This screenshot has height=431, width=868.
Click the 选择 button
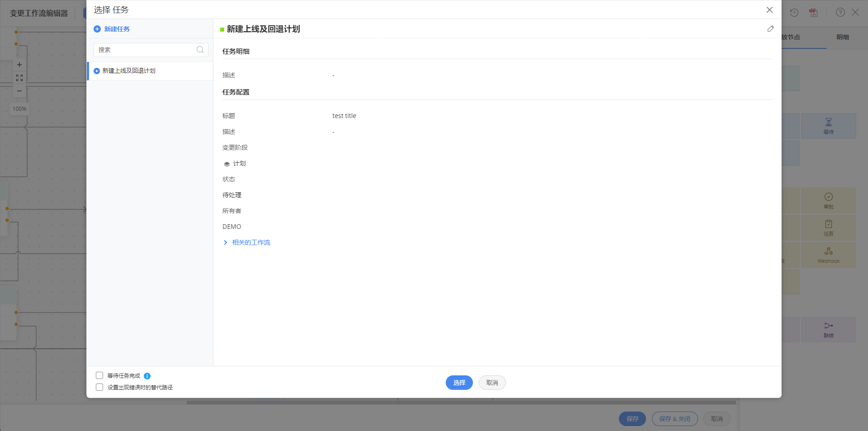tap(459, 383)
